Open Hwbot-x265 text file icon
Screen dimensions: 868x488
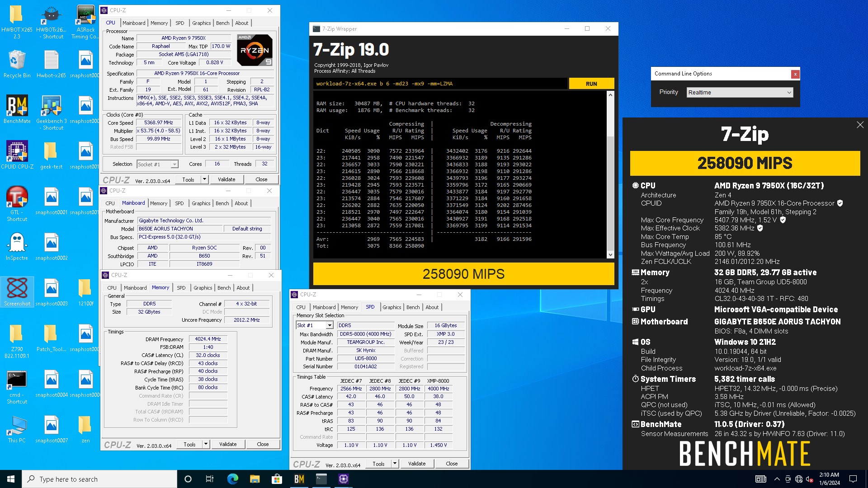(x=52, y=64)
